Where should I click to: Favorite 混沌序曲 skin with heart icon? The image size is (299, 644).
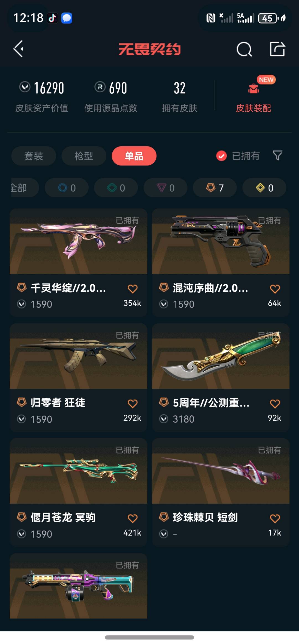[x=275, y=289]
